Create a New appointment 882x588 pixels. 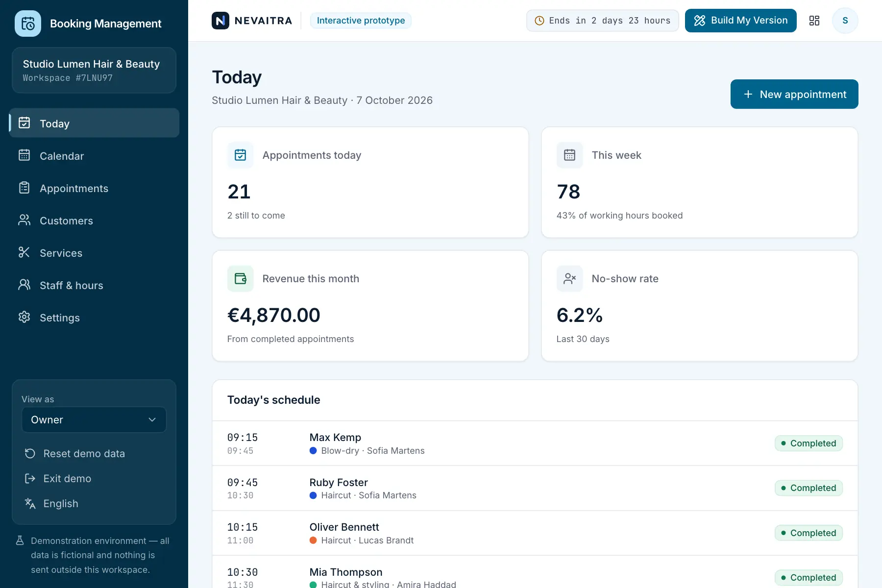(794, 94)
